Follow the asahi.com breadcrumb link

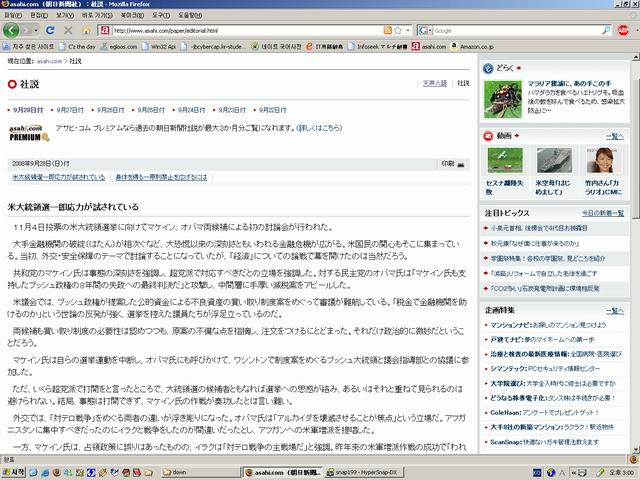[49, 61]
